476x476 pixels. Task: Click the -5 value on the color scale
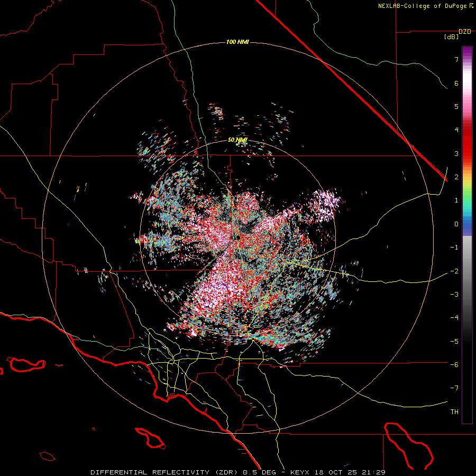[454, 342]
